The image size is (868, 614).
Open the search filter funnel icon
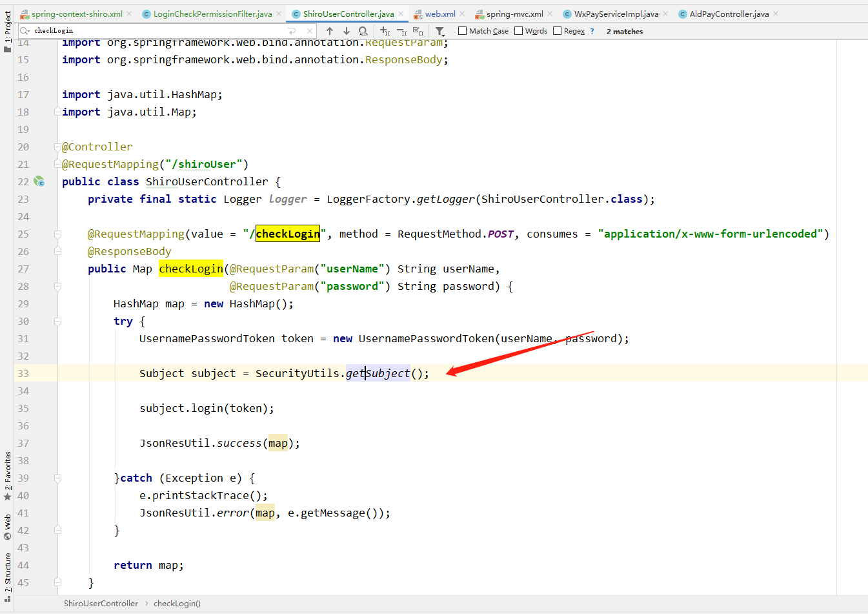point(440,31)
